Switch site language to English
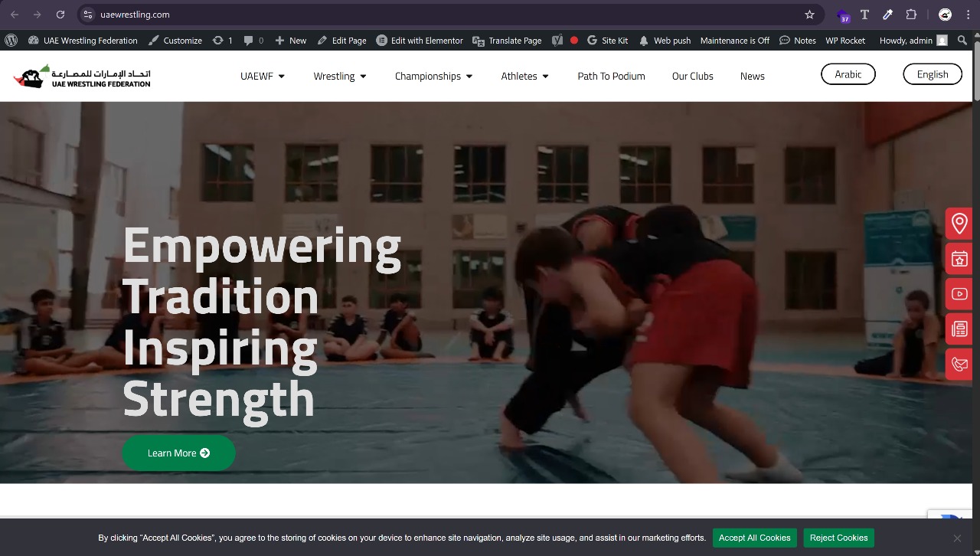Screen dimensions: 980x556 (x=932, y=74)
